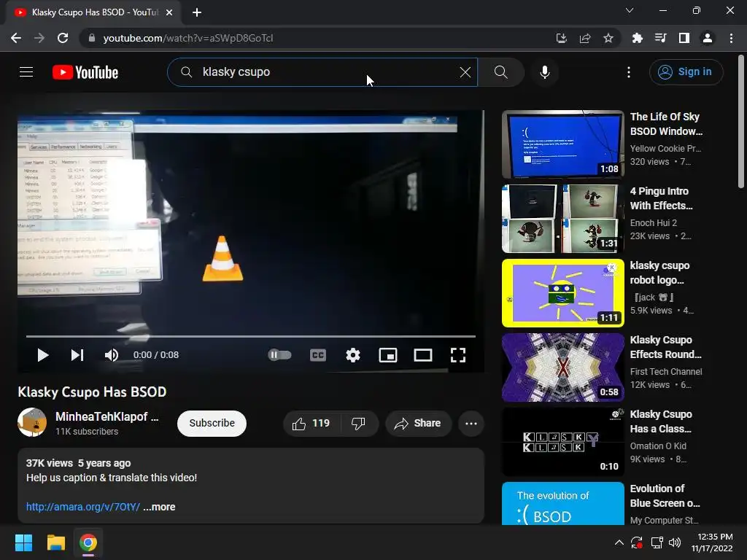The image size is (747, 560).
Task: Open the tab search chevron
Action: pos(630,10)
